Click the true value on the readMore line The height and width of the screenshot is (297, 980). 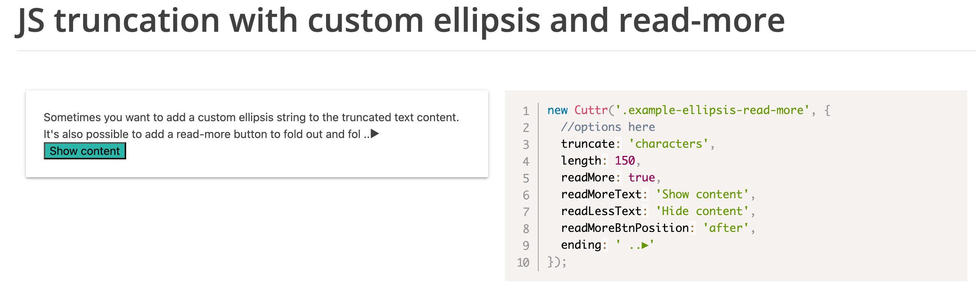pos(641,178)
